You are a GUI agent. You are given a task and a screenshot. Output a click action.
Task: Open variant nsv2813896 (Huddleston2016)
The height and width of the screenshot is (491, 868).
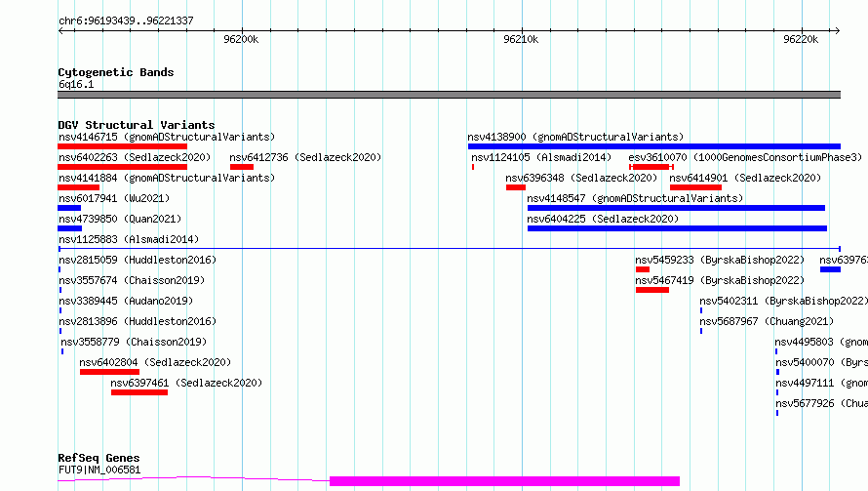click(138, 321)
